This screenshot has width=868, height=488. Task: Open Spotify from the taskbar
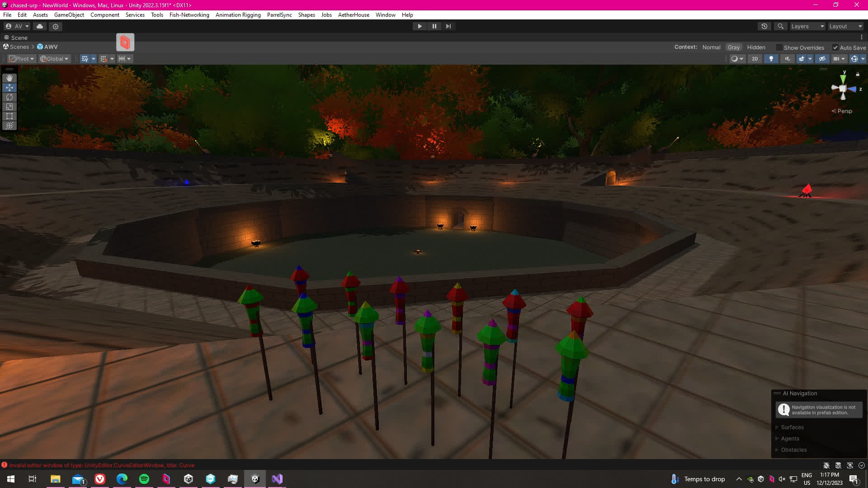[144, 479]
